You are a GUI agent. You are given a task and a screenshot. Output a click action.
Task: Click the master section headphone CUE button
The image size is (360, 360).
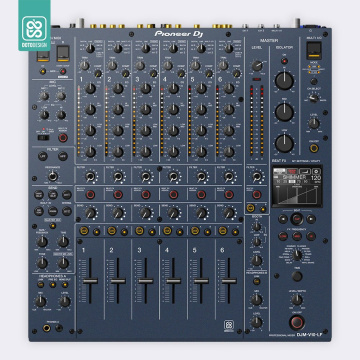(250, 208)
